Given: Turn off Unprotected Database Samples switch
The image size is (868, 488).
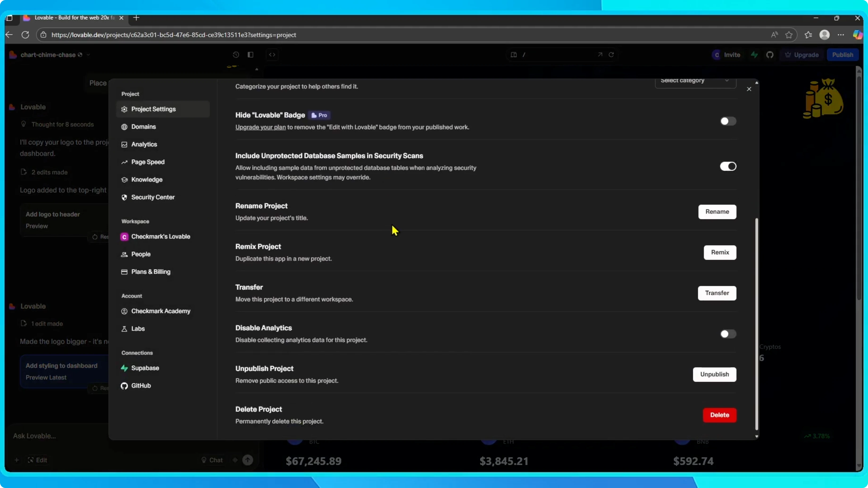Looking at the screenshot, I should click(x=728, y=166).
